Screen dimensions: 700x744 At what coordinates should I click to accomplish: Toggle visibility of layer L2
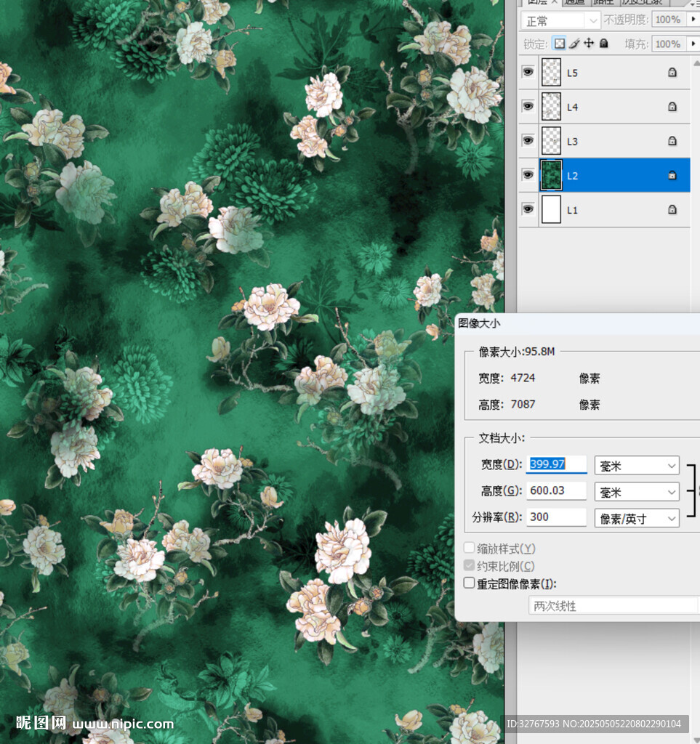tap(528, 175)
